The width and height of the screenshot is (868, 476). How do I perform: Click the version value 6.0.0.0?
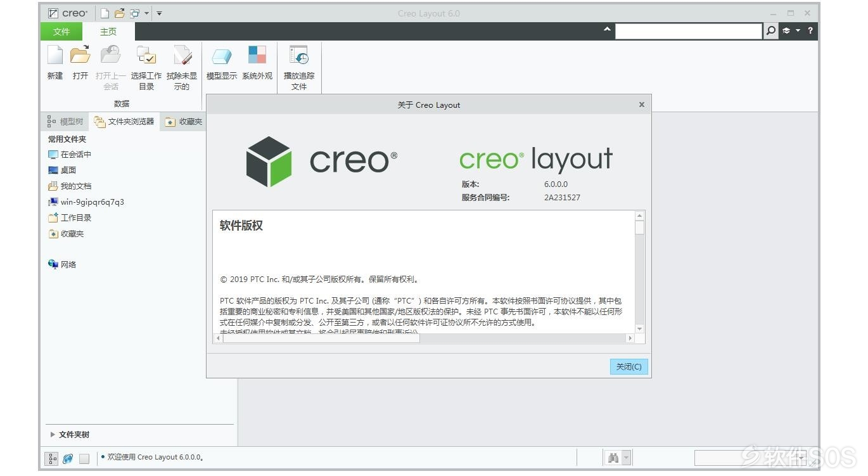tap(556, 184)
